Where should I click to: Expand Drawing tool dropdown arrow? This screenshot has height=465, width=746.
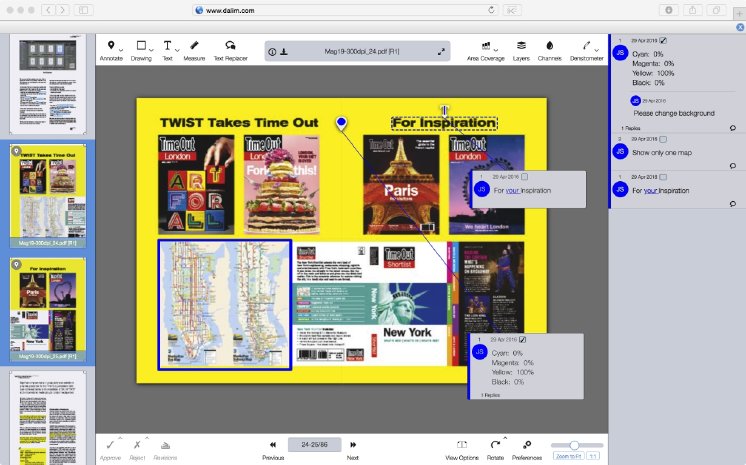click(151, 50)
